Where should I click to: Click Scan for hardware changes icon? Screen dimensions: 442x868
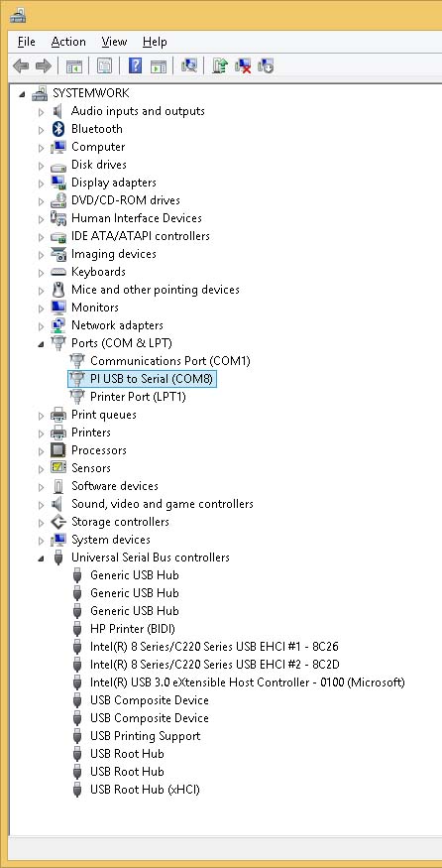[189, 66]
